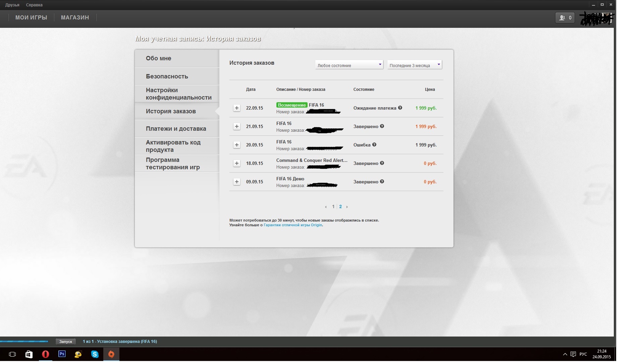
Task: Click the download progress bar
Action: point(24,342)
